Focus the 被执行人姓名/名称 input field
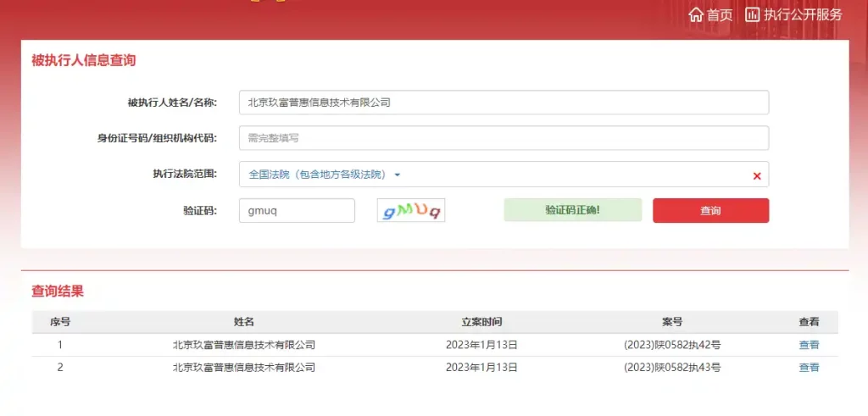The height and width of the screenshot is (416, 868). pos(504,103)
